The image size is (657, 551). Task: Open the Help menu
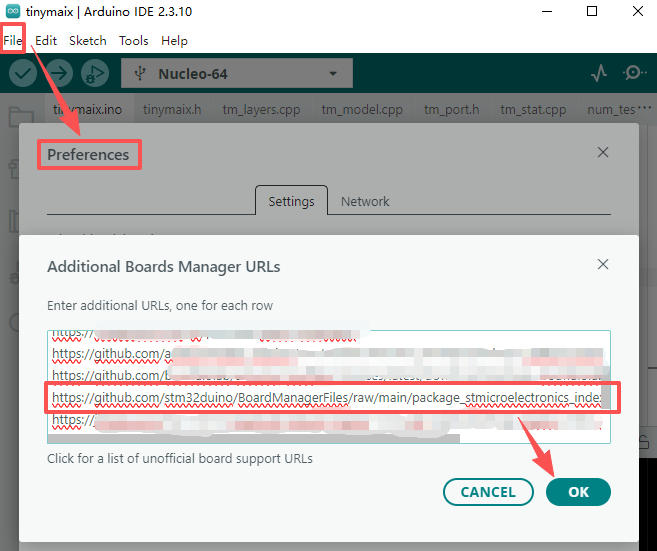click(174, 41)
